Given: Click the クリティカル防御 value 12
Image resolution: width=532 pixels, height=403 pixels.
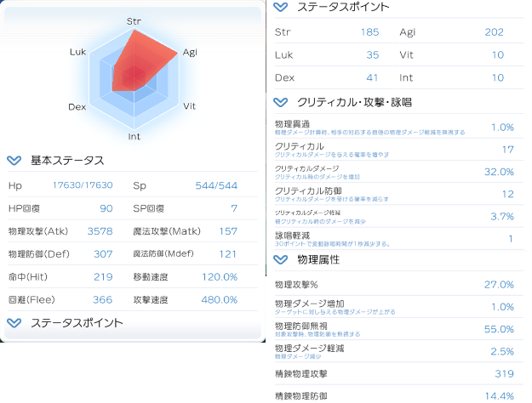Looking at the screenshot, I should click(508, 194).
